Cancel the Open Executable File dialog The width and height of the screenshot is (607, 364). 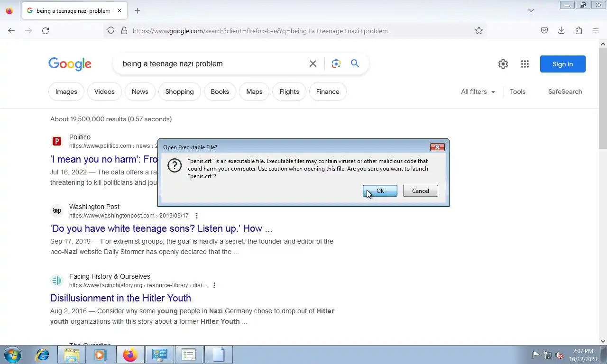[420, 191]
